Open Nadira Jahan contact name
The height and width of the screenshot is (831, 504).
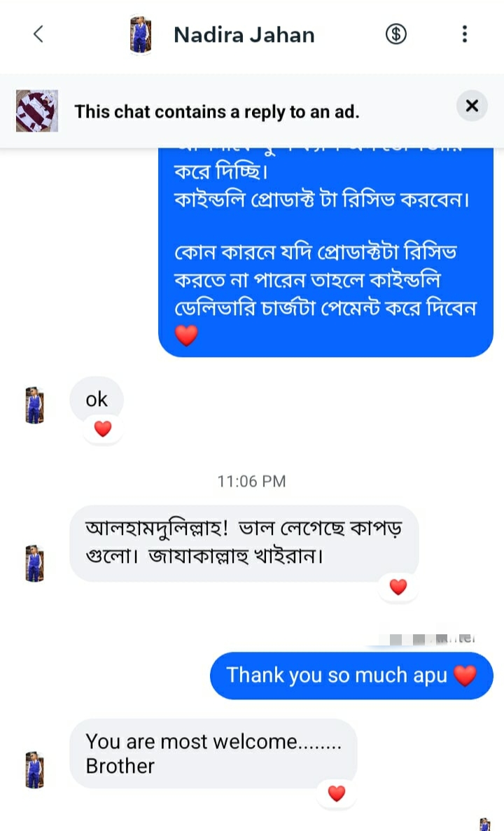[244, 34]
